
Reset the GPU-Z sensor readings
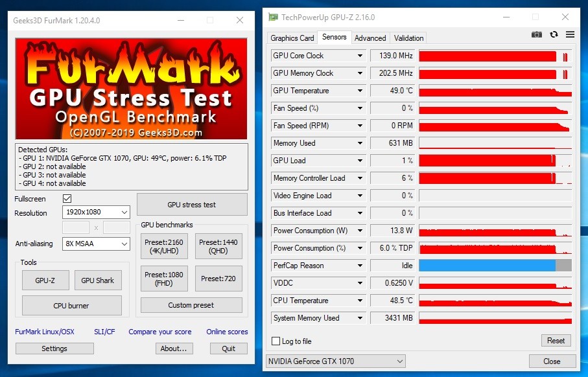point(556,341)
